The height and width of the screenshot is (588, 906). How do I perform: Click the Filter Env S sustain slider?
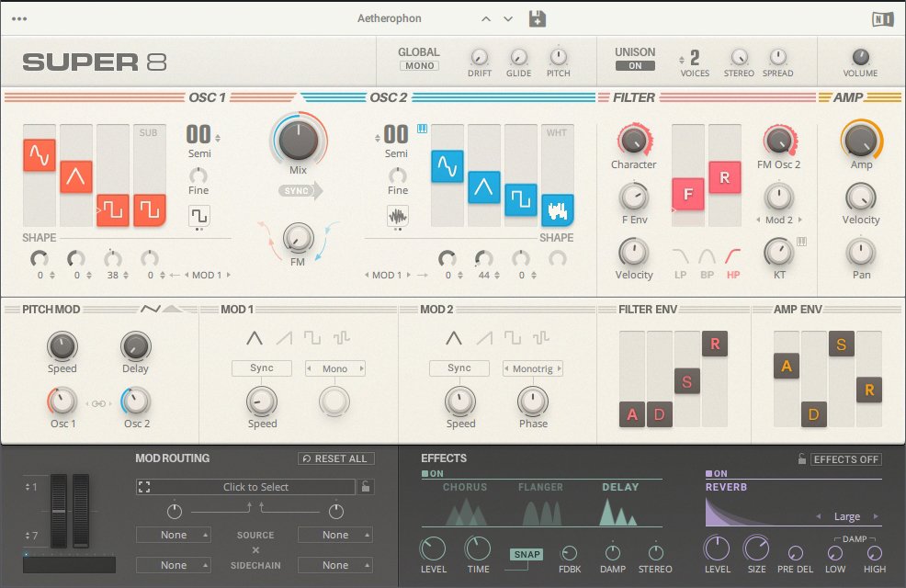686,380
